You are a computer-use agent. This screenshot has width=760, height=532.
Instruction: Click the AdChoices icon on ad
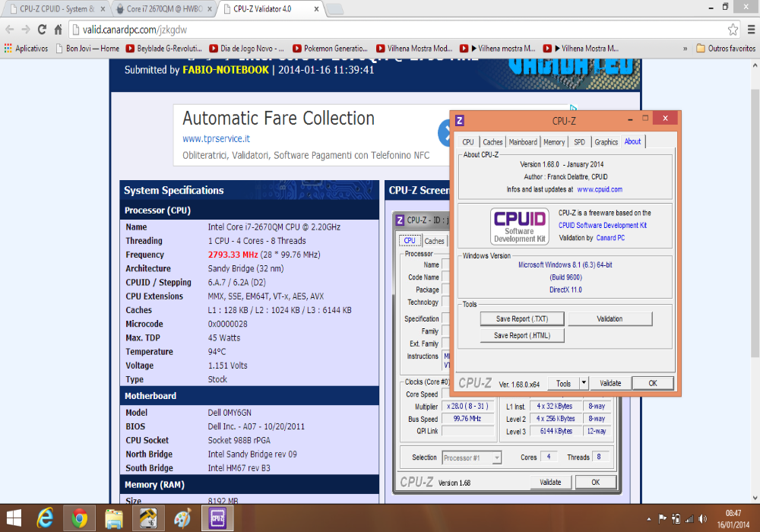point(573,108)
